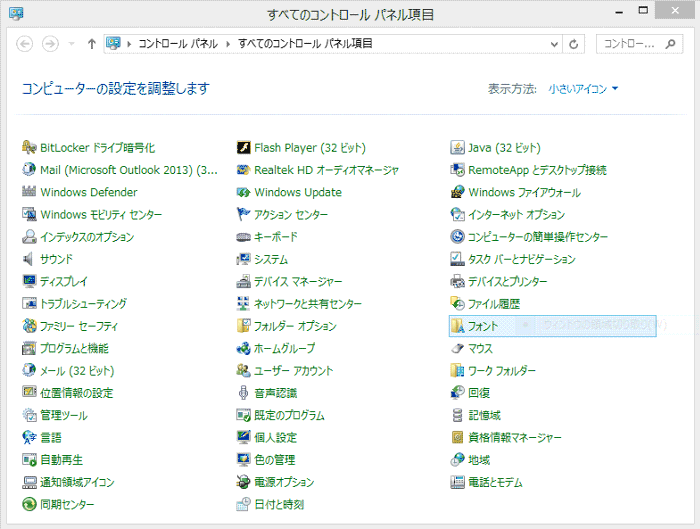Open the 地域 link
Screen dimensions: 700x529
[479, 460]
